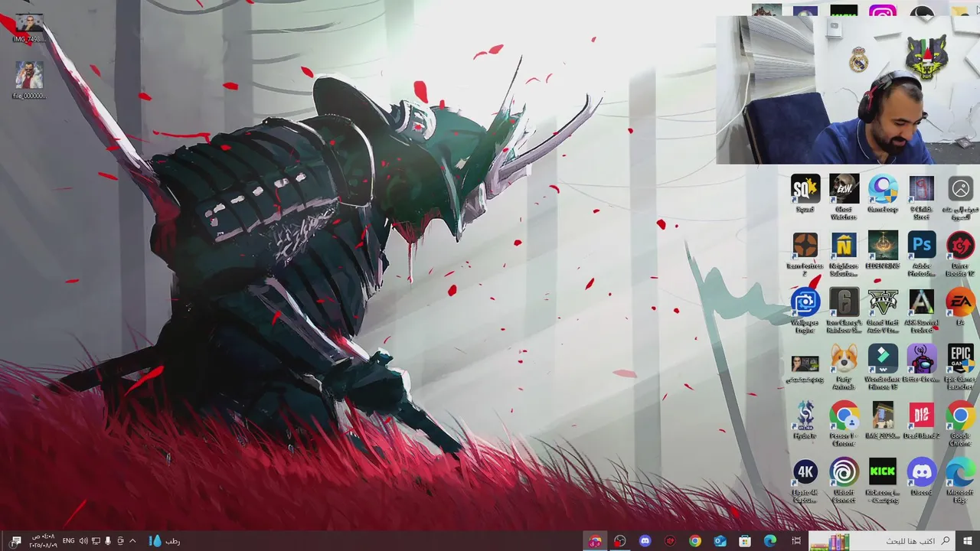Viewport: 980px width, 551px height.
Task: Open the notification center icon
Action: pos(16,541)
